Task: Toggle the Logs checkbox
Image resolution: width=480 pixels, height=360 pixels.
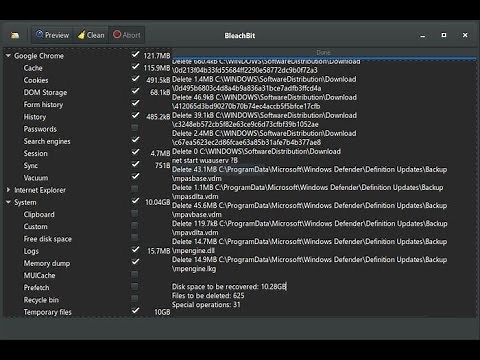Action: (135, 250)
